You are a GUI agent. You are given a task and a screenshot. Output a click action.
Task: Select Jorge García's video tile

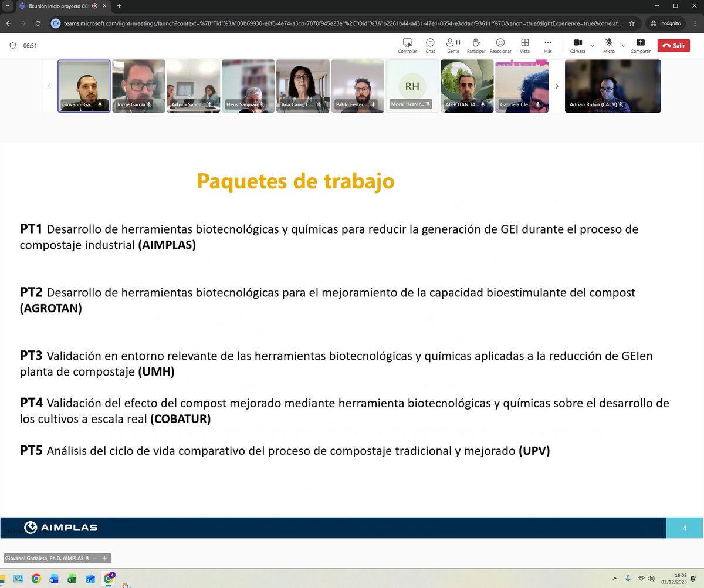(138, 86)
